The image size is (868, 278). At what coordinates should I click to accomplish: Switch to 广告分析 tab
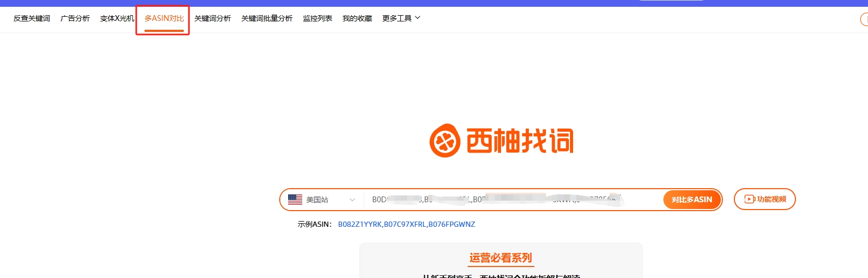point(75,18)
